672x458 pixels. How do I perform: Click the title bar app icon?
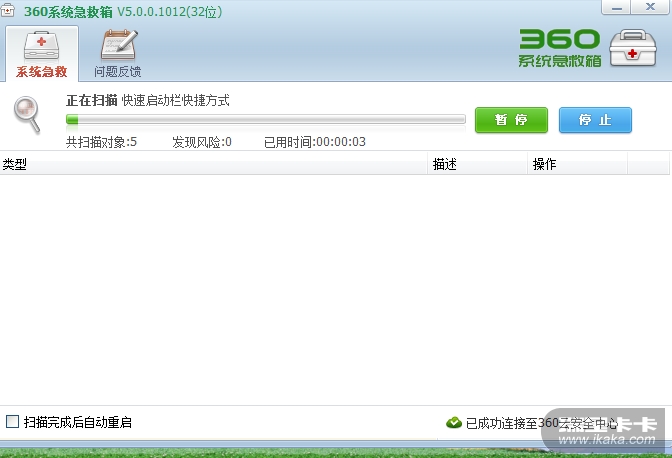(8, 10)
